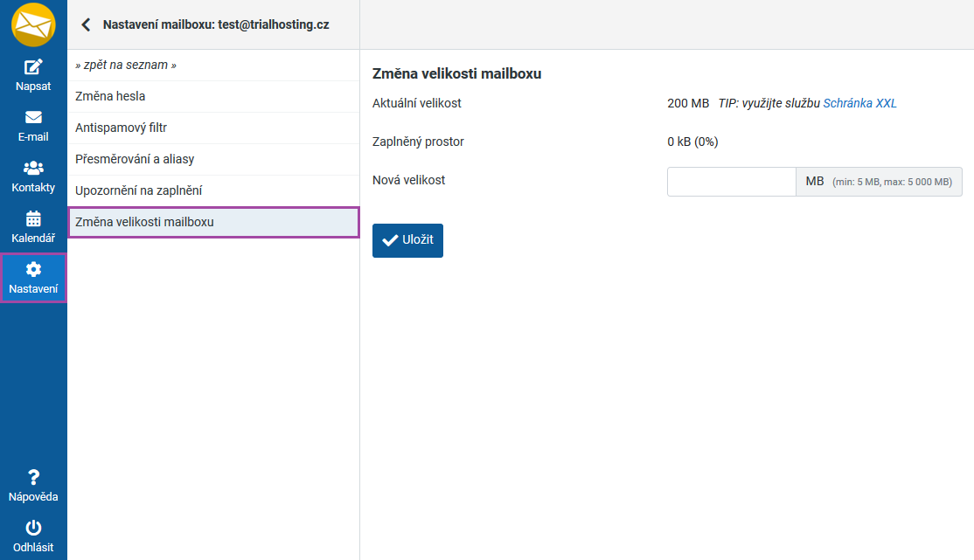Open Změna hesla settings section
Screen dimensions: 974x560
(x=110, y=96)
